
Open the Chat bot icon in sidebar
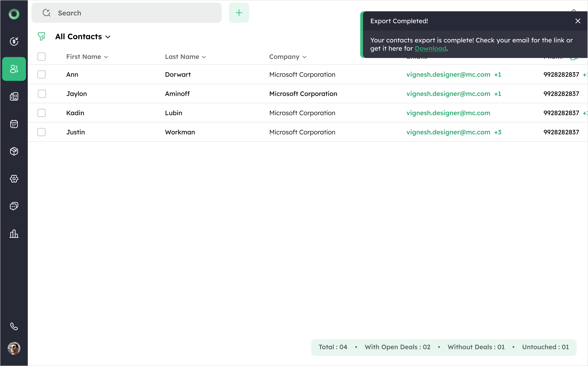click(14, 206)
